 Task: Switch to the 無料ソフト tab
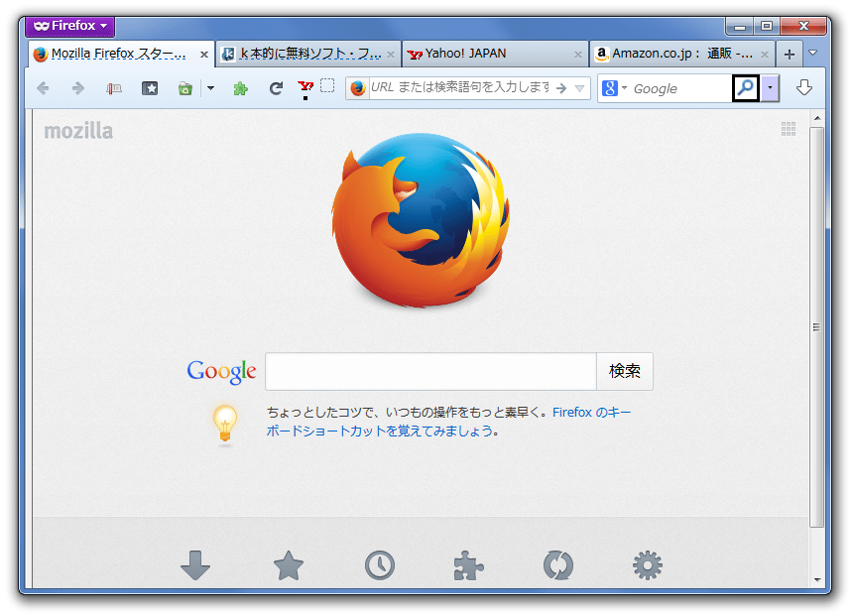(x=307, y=54)
